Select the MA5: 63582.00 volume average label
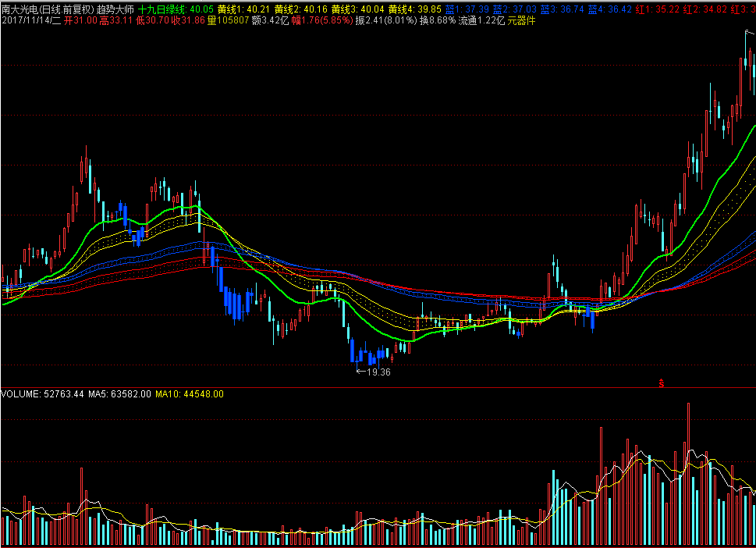 click(119, 394)
